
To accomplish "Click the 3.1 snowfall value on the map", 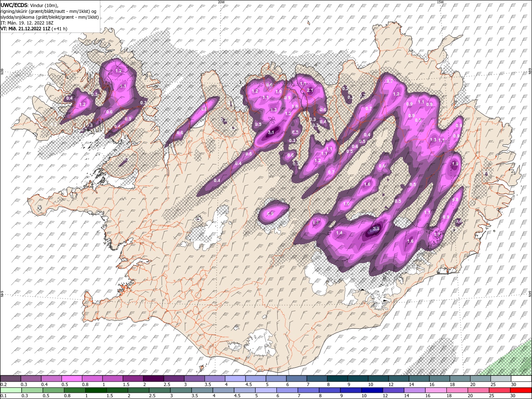I will click(271, 132).
